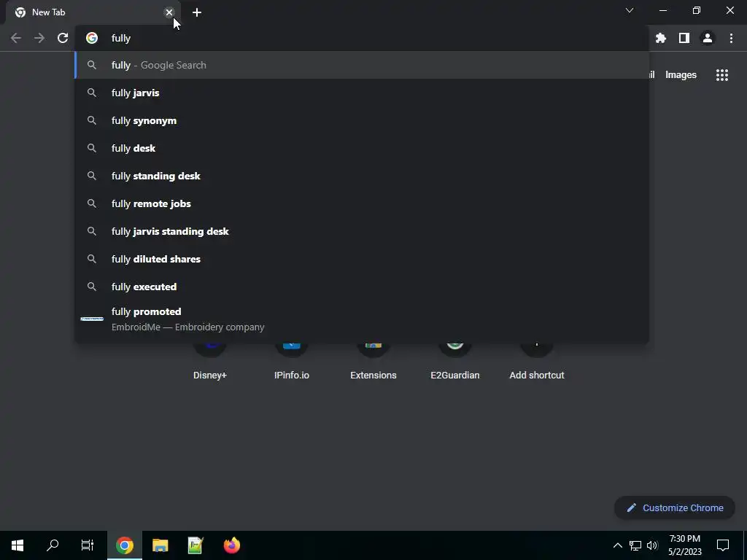This screenshot has width=747, height=560.
Task: Show hidden system tray icons
Action: click(617, 545)
